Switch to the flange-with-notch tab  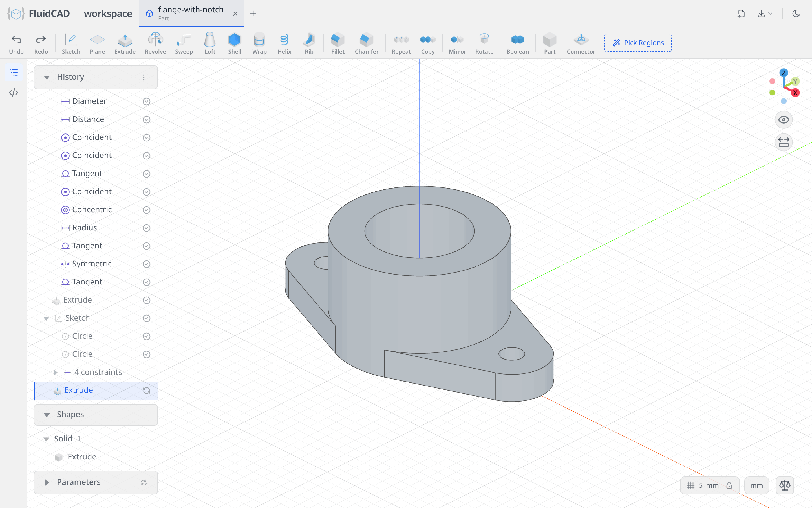click(x=191, y=14)
